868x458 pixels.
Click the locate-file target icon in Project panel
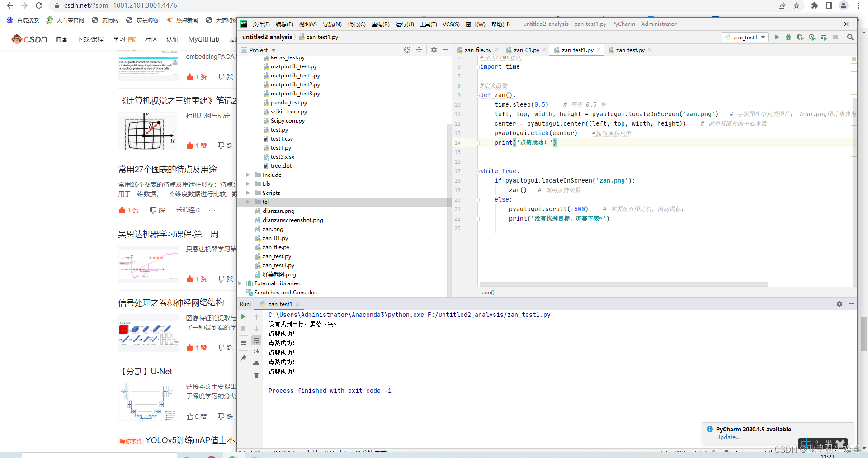tap(407, 50)
